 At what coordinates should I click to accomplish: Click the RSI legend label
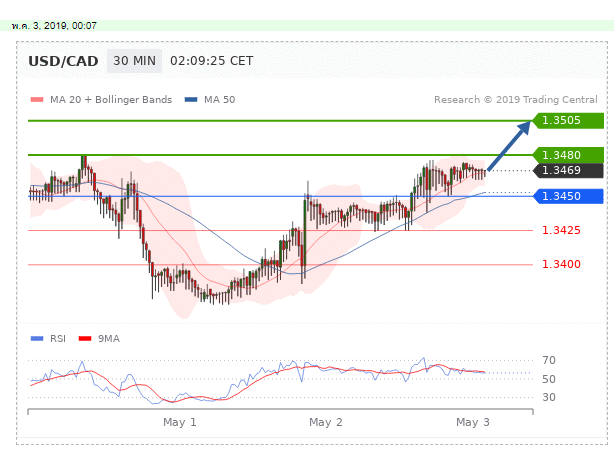tap(58, 339)
